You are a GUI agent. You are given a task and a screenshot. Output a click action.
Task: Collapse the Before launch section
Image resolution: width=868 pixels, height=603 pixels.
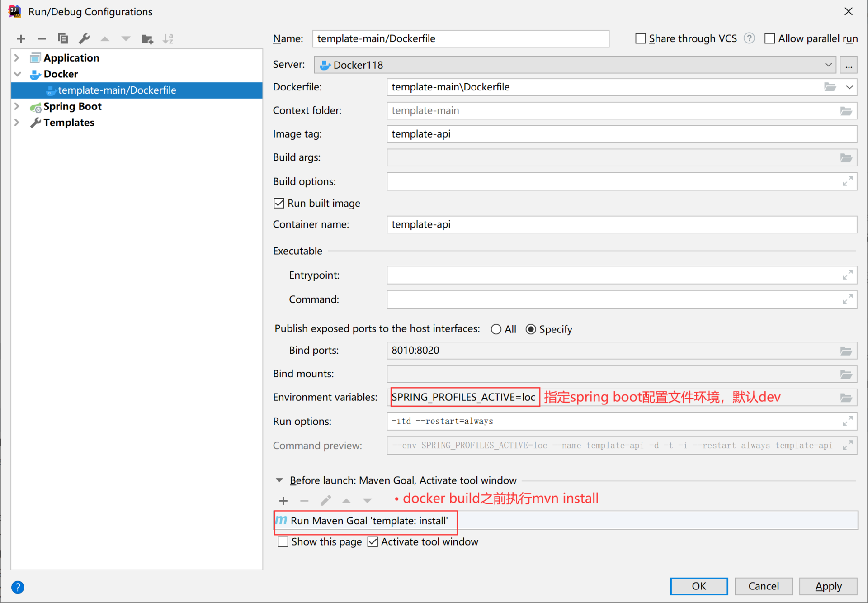279,480
